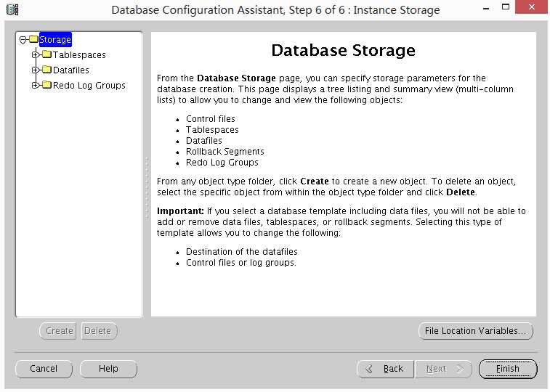Open the Help dialog

(x=108, y=369)
